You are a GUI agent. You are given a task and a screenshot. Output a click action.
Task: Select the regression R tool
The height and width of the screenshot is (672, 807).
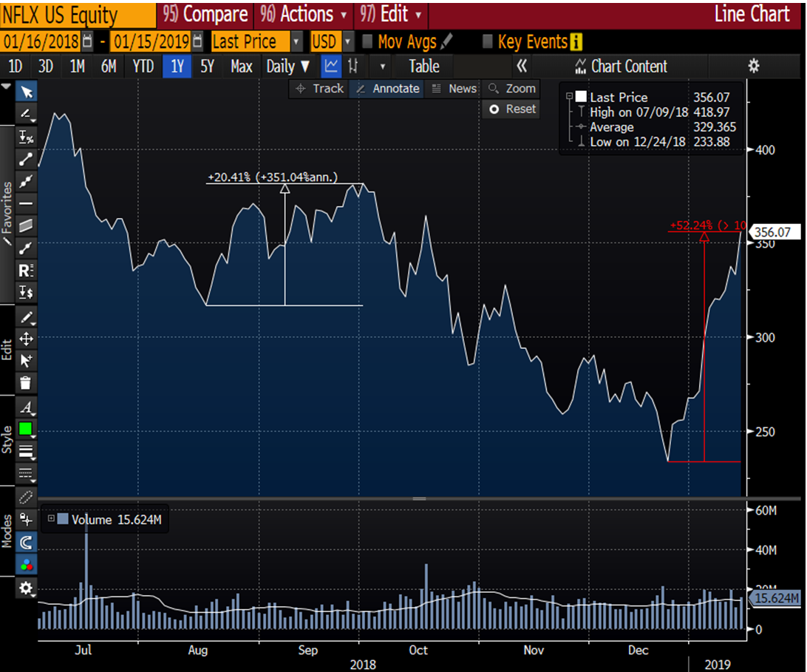point(27,270)
